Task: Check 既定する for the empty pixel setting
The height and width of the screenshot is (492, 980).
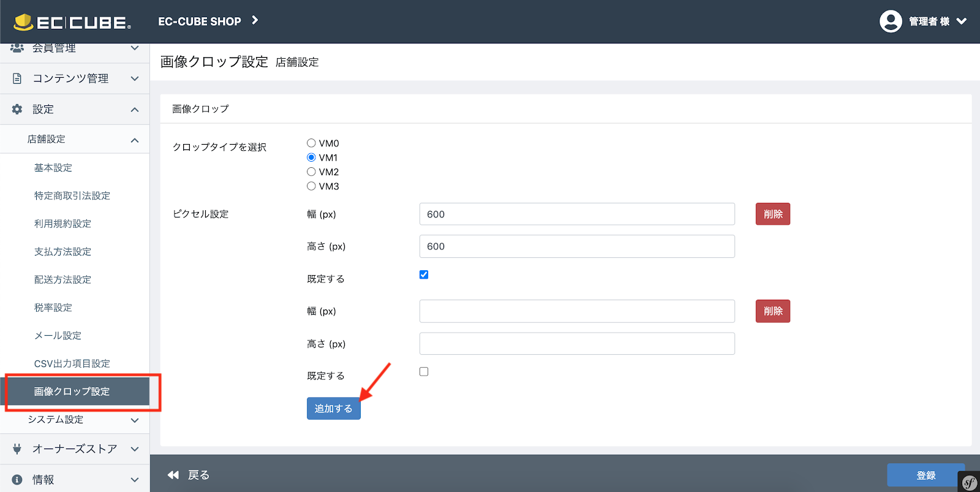Action: coord(424,372)
